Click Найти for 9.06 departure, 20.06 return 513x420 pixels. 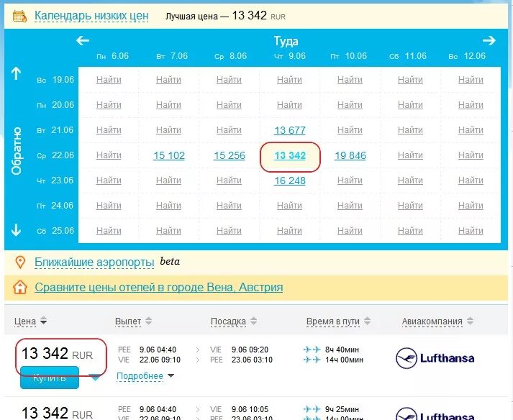pyautogui.click(x=289, y=105)
